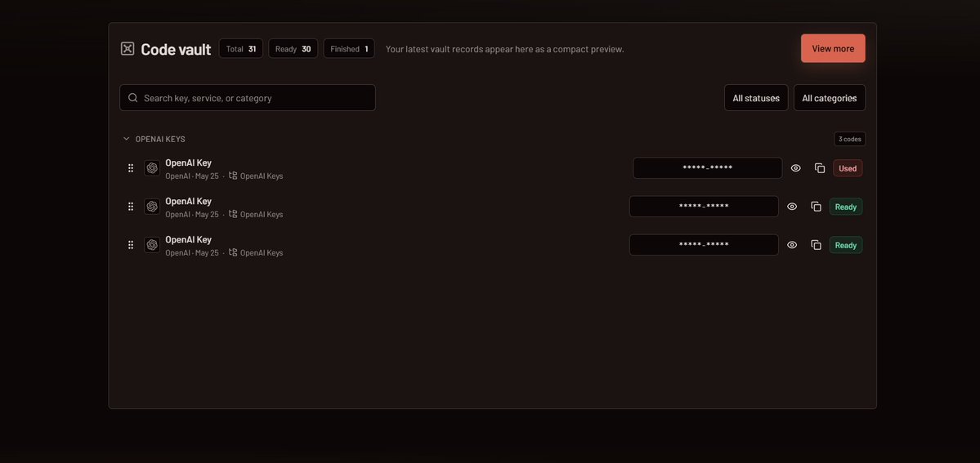Click the Code vault logo icon
The height and width of the screenshot is (463, 980).
(128, 49)
